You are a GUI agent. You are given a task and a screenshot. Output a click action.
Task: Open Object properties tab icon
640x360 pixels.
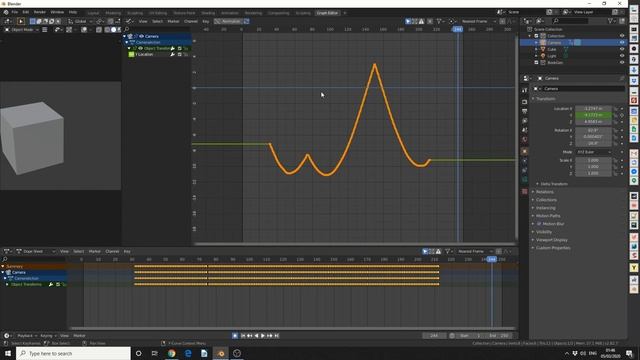click(x=524, y=151)
